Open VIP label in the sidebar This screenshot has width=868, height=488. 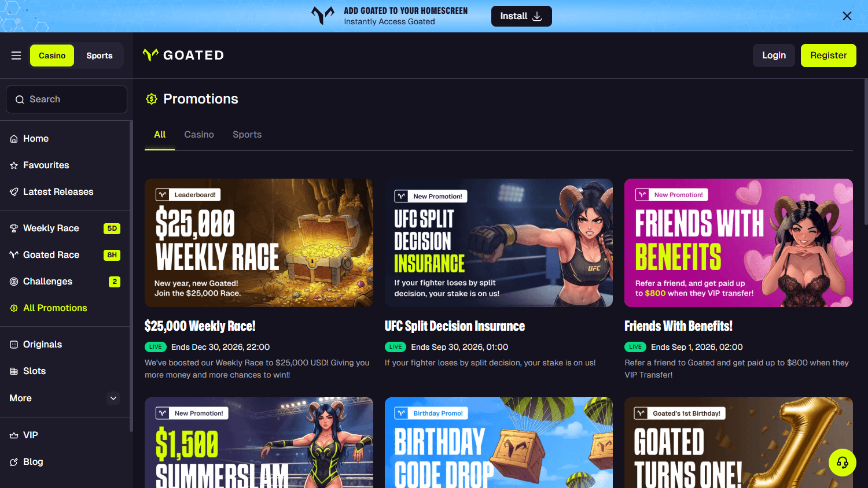click(x=31, y=435)
